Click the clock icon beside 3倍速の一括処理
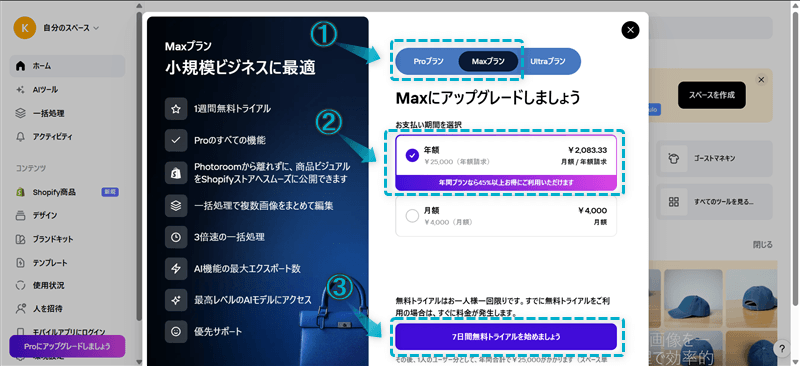The image size is (800, 366). click(x=176, y=237)
